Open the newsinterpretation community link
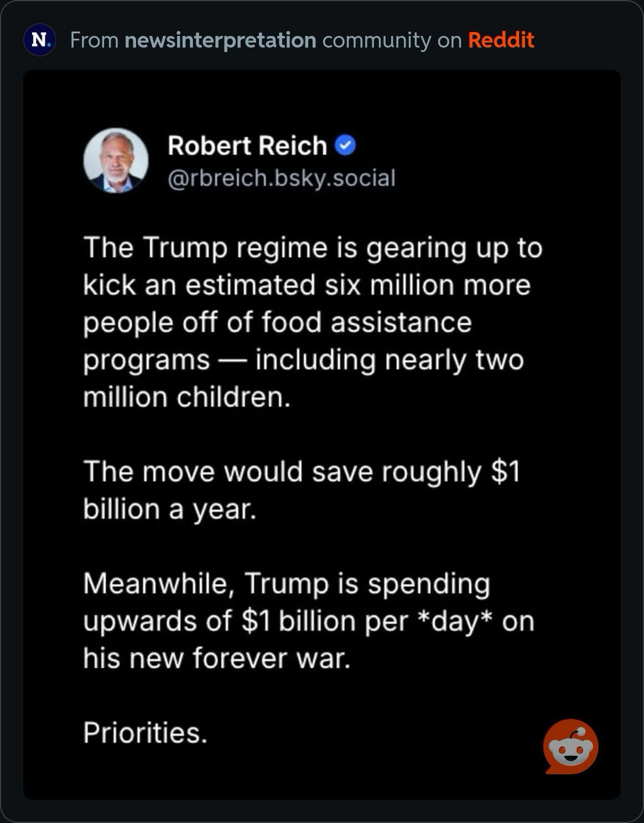The image size is (644, 823). [x=220, y=40]
